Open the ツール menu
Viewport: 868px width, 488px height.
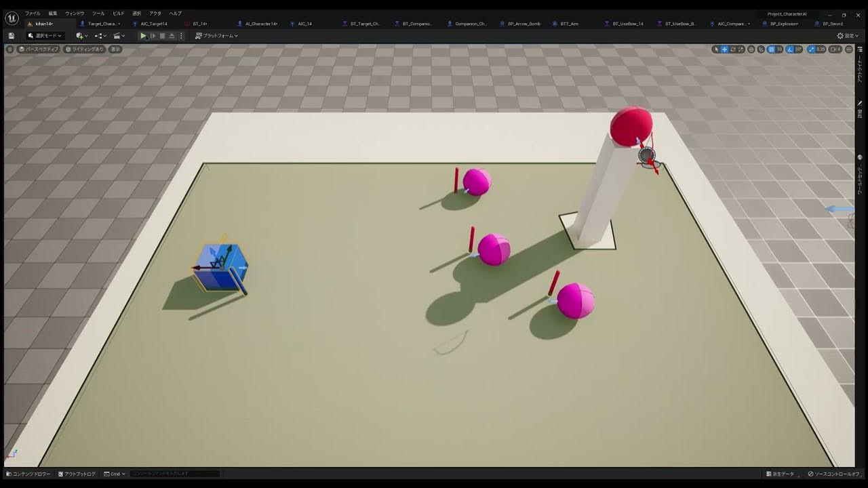click(x=98, y=14)
